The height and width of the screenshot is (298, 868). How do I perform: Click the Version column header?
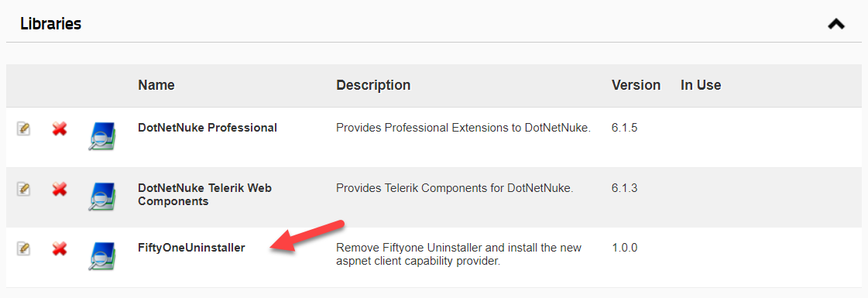point(636,85)
